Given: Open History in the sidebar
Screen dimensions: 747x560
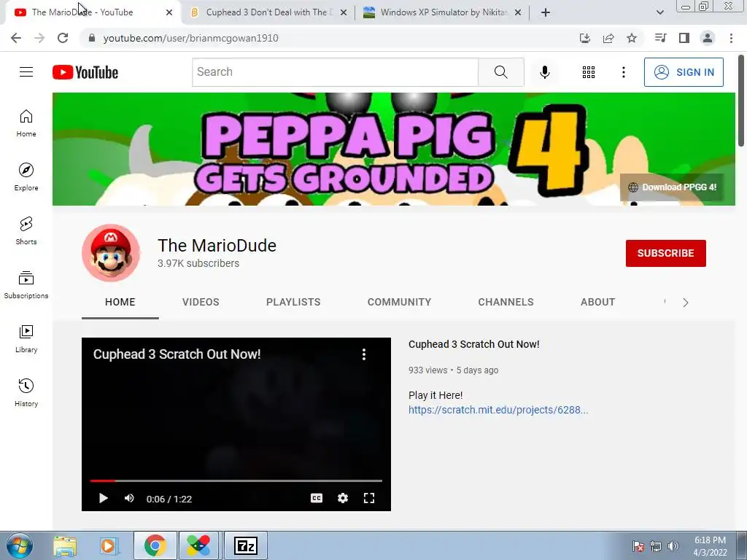Looking at the screenshot, I should click(x=26, y=392).
